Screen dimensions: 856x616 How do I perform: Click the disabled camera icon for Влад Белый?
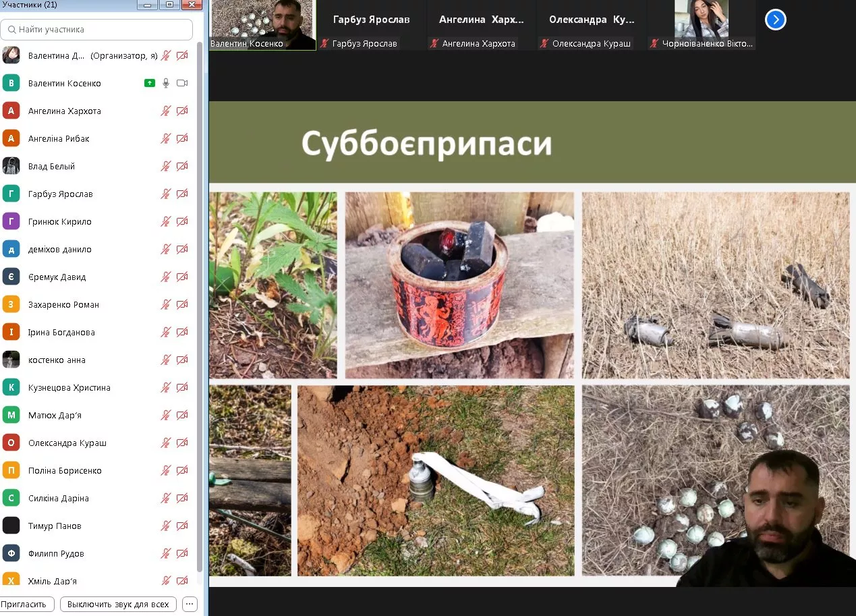(181, 166)
